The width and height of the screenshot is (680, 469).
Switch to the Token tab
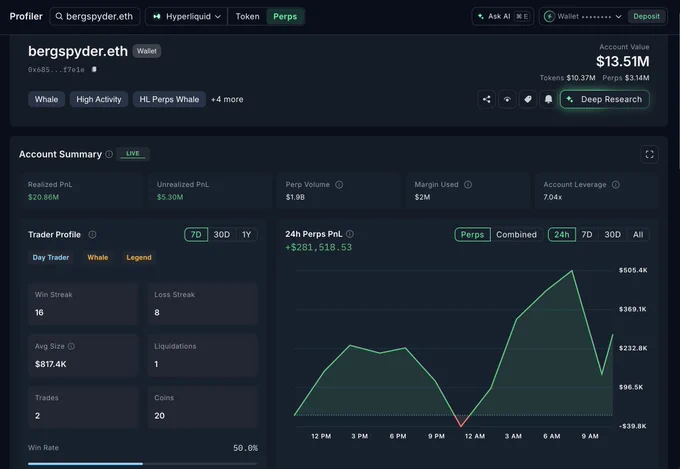click(247, 16)
